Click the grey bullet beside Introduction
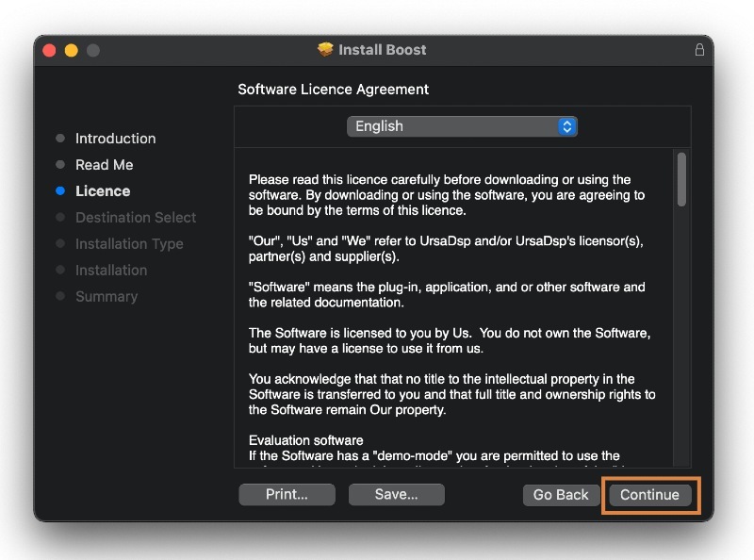 [60, 139]
